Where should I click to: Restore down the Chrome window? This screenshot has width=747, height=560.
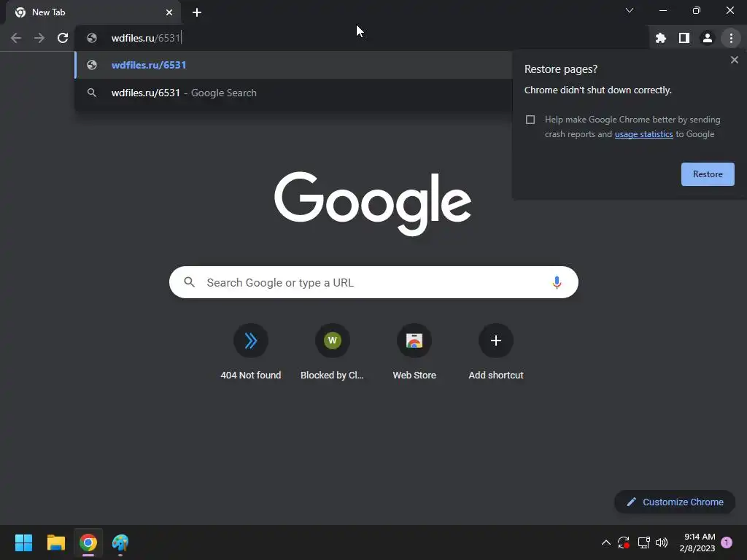click(x=696, y=10)
